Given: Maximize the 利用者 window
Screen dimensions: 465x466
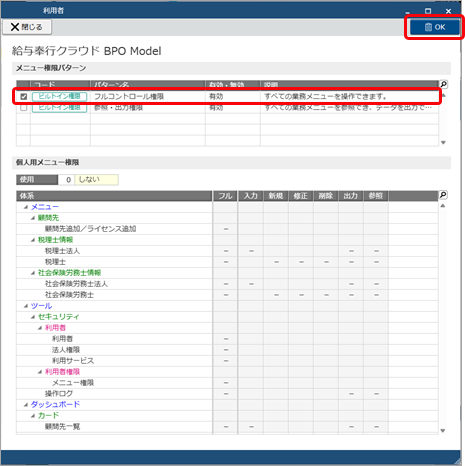Looking at the screenshot, I should [428, 11].
